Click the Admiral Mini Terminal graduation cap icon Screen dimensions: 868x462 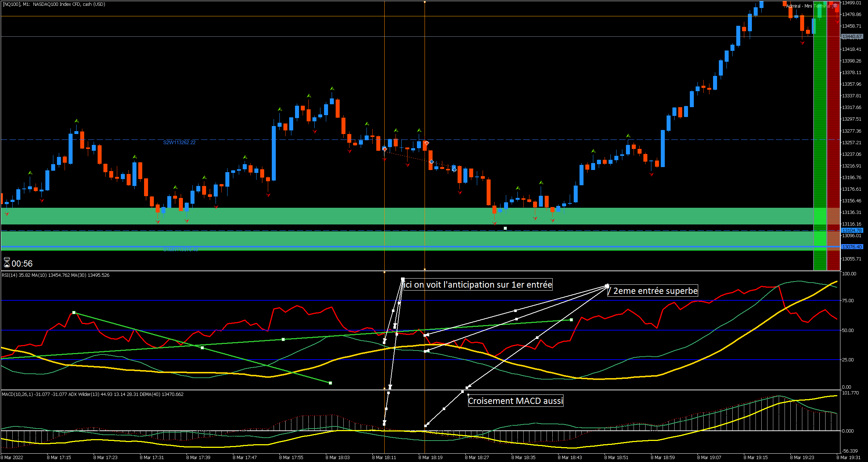click(x=835, y=6)
